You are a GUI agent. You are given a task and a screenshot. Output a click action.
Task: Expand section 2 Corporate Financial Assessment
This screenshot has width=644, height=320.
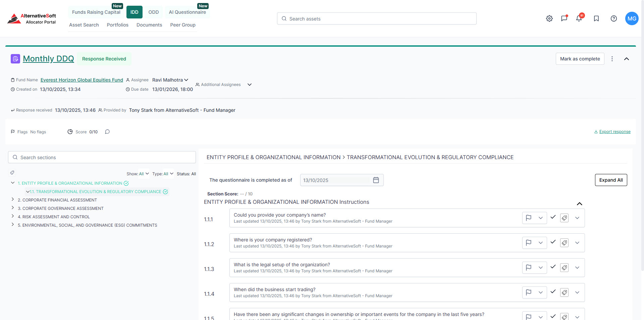pos(13,200)
